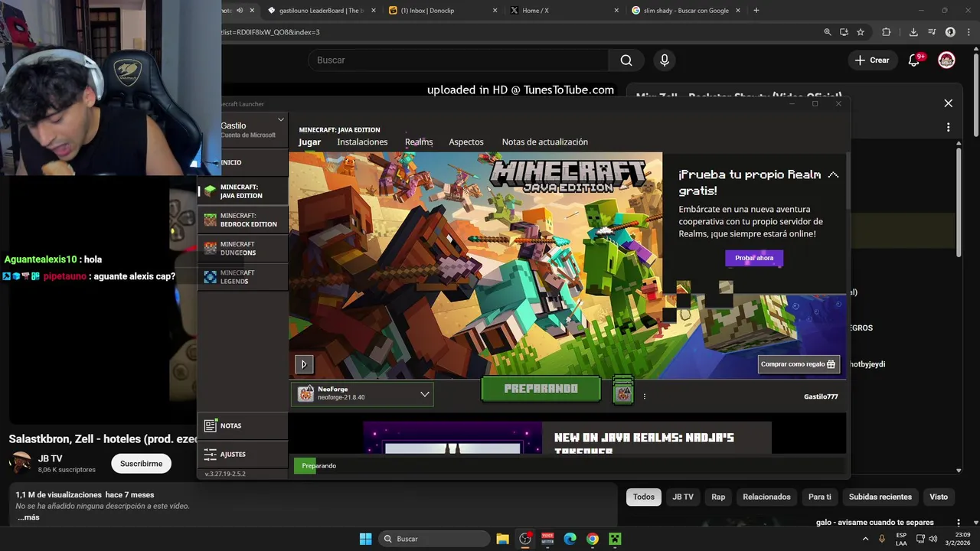Open Chrome extensions puzzle icon
Viewport: 980px width, 551px height.
887,32
